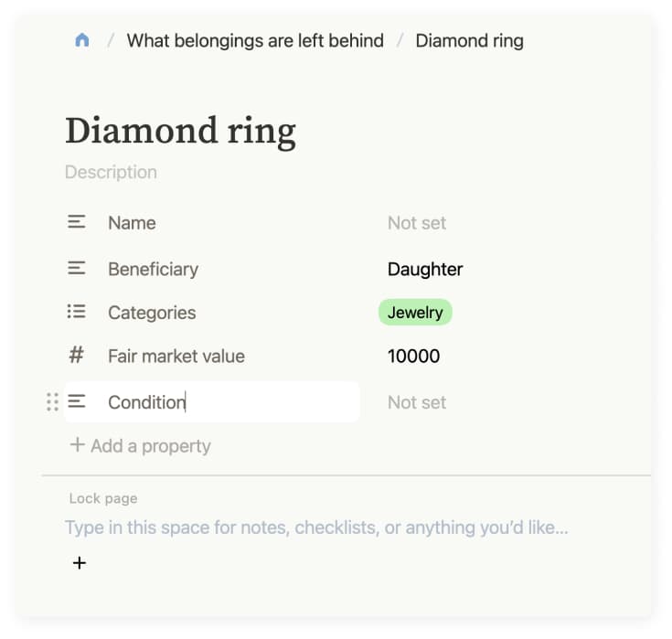
Task: Edit the Beneficiary value Daughter
Action: 425,269
